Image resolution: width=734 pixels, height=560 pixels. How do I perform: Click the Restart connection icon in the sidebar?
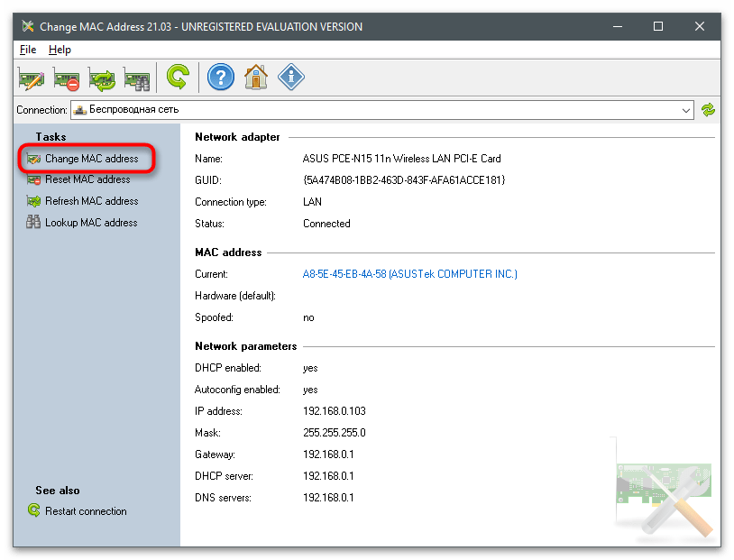pos(33,510)
